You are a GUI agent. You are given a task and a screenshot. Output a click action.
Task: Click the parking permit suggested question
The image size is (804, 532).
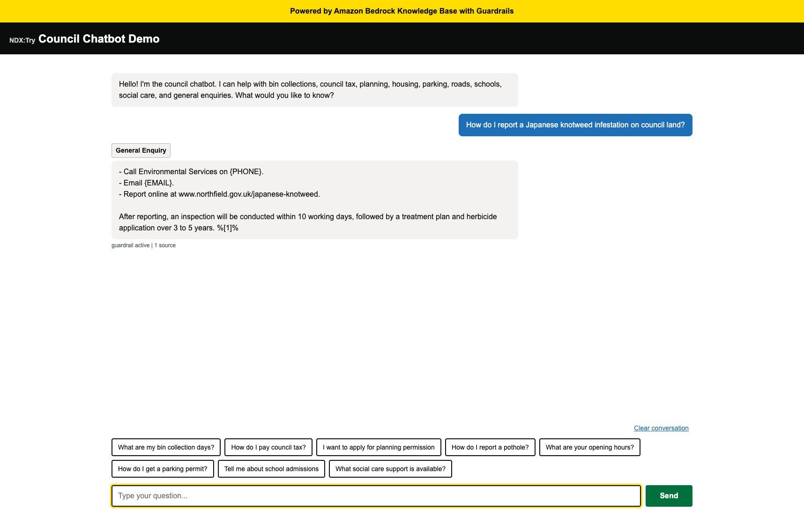pyautogui.click(x=163, y=468)
